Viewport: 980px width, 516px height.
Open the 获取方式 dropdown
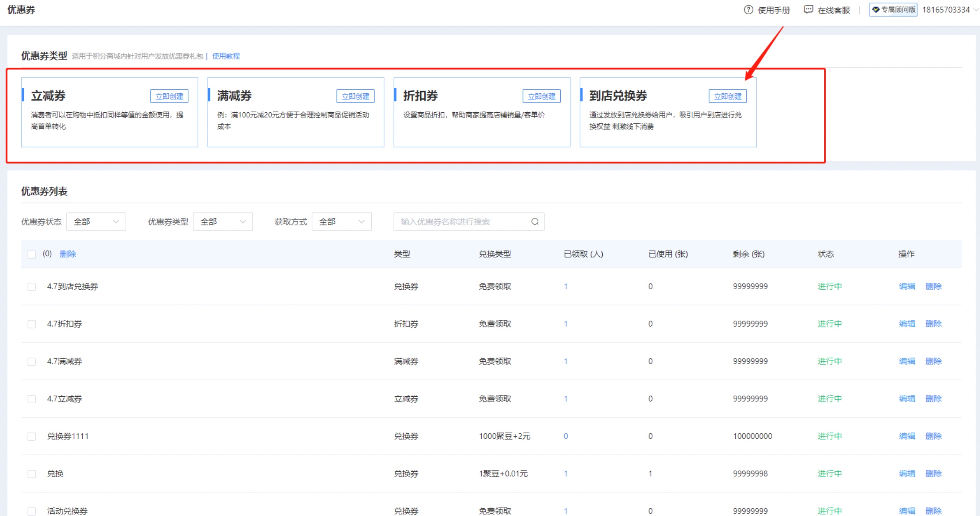[341, 222]
